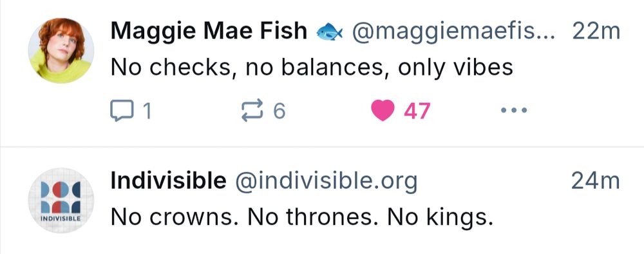The image size is (644, 254).
Task: Open the reply icon on Maggie's post
Action: [x=122, y=111]
